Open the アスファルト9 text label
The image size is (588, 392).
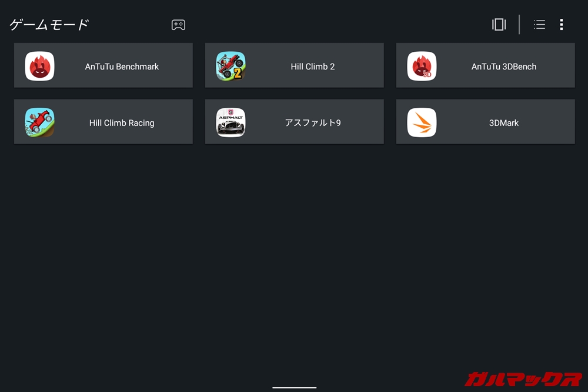point(313,123)
